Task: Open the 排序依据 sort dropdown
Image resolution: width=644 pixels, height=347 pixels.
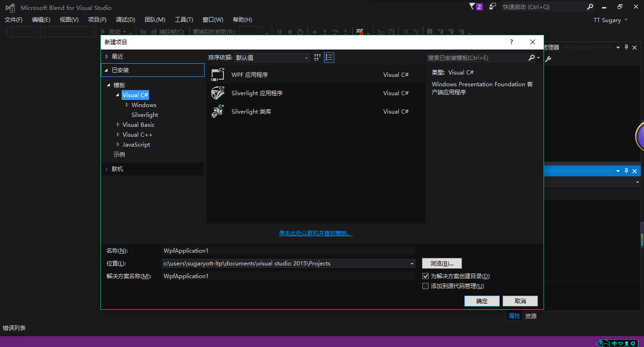Action: tap(272, 58)
